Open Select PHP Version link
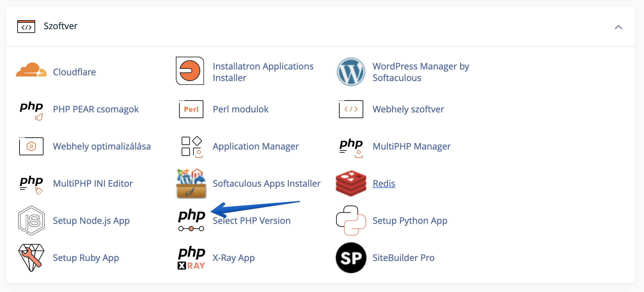The image size is (644, 292). pyautogui.click(x=252, y=221)
